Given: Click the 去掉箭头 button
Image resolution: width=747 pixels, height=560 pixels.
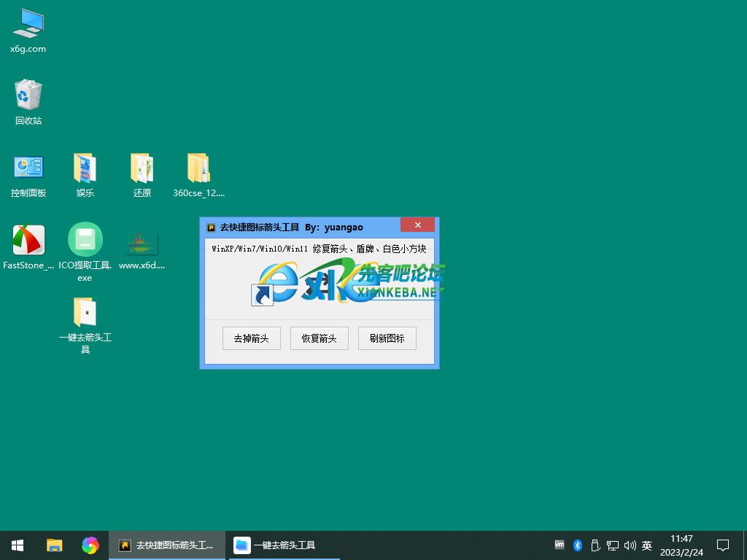Looking at the screenshot, I should pyautogui.click(x=251, y=338).
